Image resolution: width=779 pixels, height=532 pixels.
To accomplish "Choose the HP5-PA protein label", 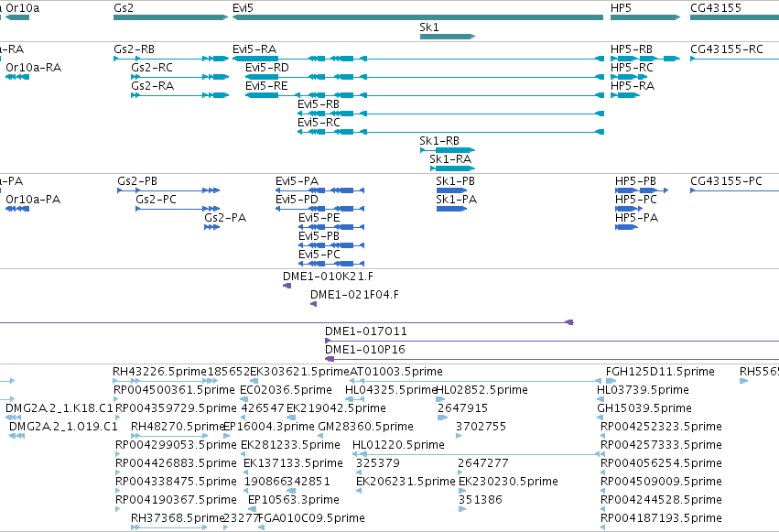I will [x=637, y=218].
